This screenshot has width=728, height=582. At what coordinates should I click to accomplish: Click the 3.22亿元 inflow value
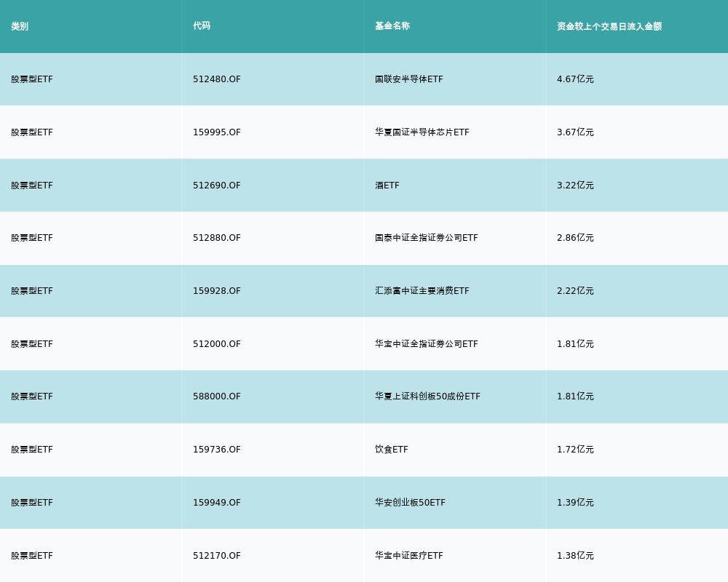pyautogui.click(x=575, y=186)
